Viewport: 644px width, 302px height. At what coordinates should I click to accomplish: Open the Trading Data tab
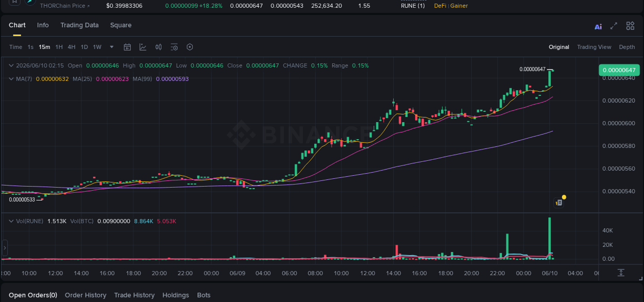(x=79, y=25)
